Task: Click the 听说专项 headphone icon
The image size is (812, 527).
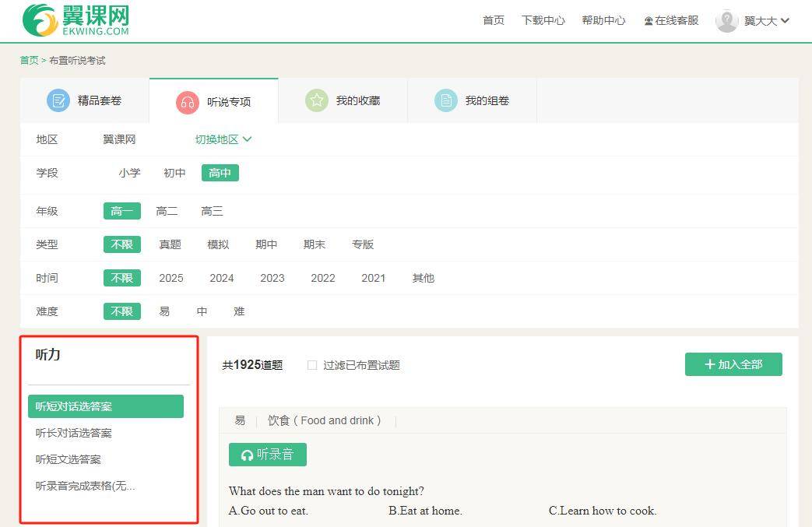Action: 187,102
